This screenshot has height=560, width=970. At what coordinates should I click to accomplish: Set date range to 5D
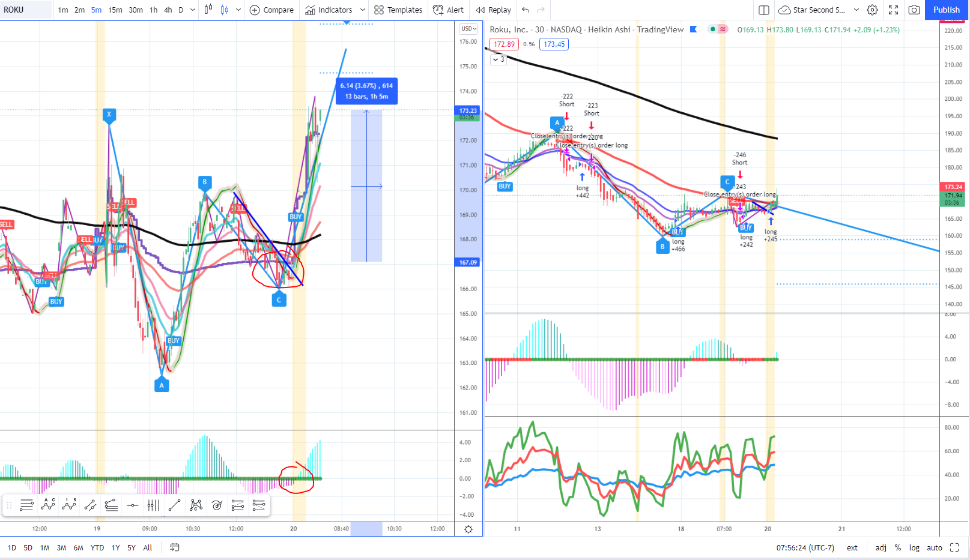pos(28,547)
